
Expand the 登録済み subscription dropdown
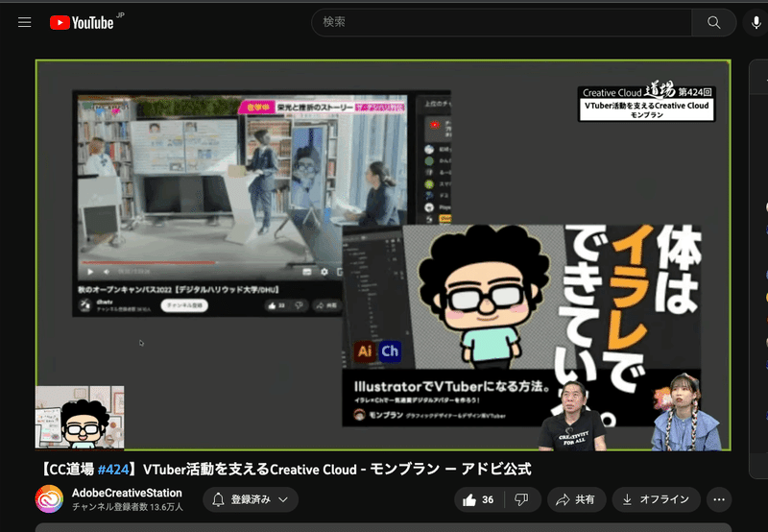point(251,499)
